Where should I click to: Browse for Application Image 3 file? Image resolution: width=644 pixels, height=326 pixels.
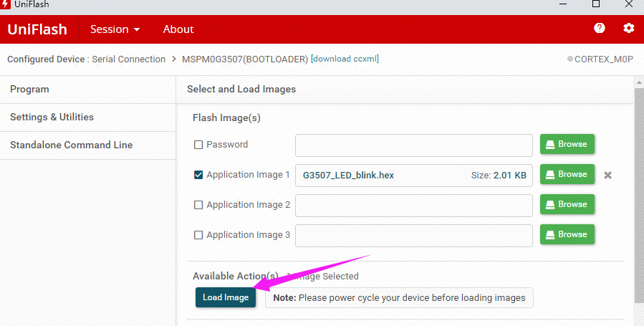[567, 234]
